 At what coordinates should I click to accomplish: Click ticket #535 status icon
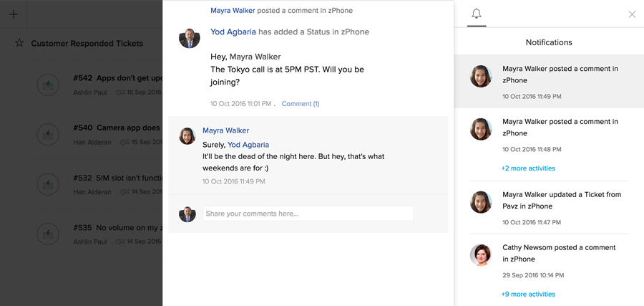click(x=48, y=234)
